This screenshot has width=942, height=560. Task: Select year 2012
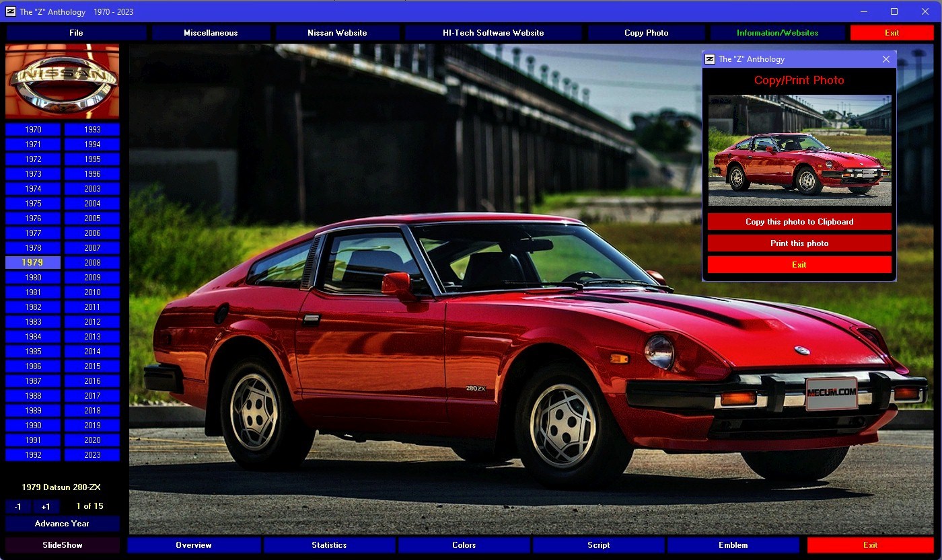click(x=92, y=322)
